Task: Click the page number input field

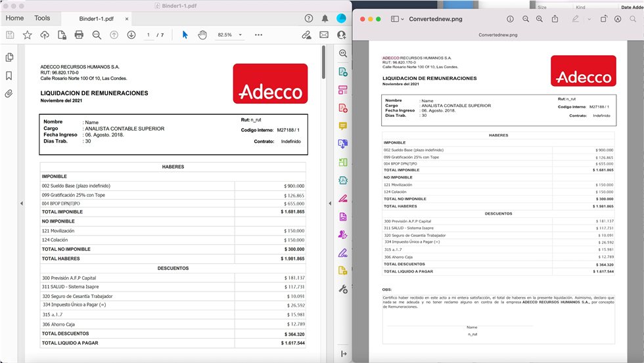Action: 149,35
